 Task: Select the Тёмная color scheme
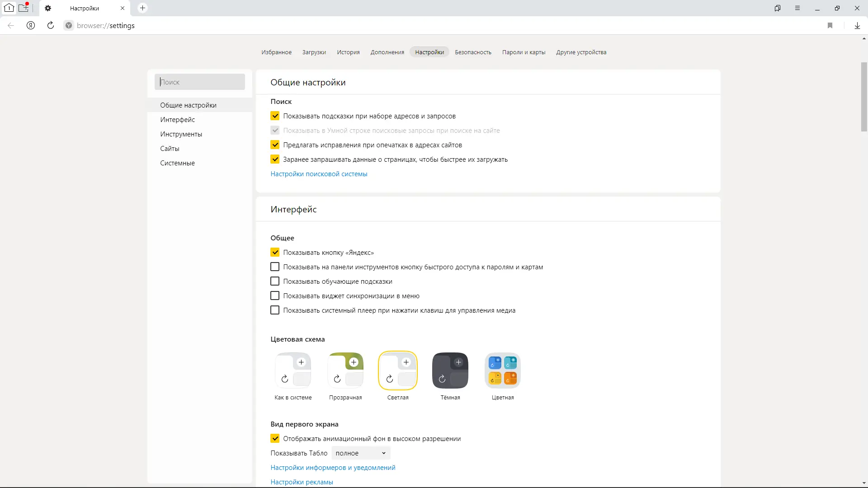pyautogui.click(x=450, y=371)
